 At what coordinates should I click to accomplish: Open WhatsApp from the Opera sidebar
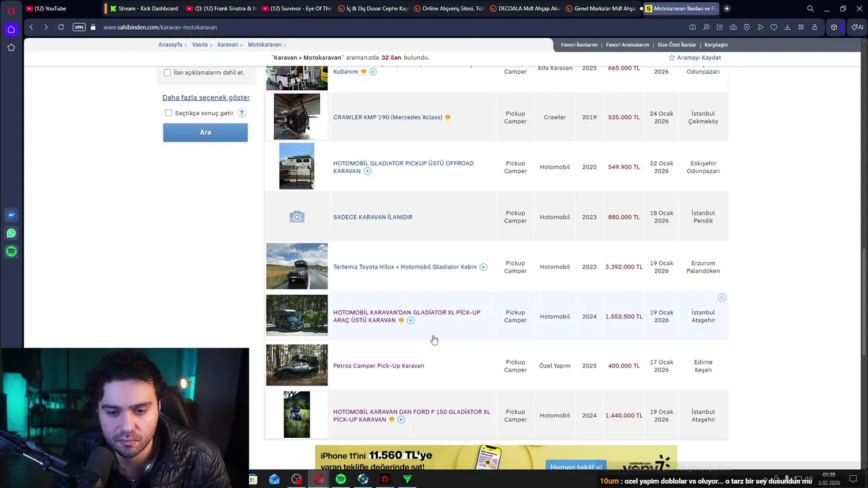pyautogui.click(x=11, y=233)
